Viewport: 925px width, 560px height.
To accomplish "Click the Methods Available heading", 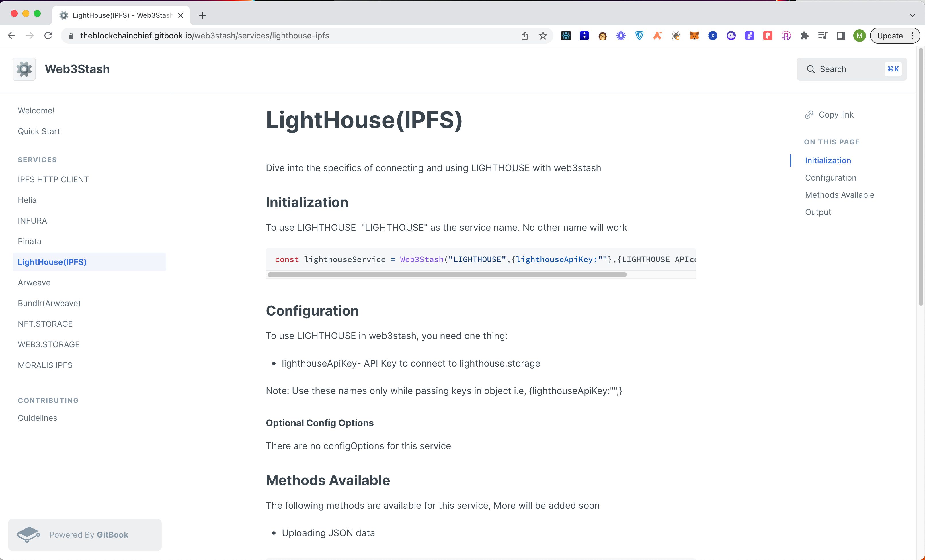I will 328,480.
